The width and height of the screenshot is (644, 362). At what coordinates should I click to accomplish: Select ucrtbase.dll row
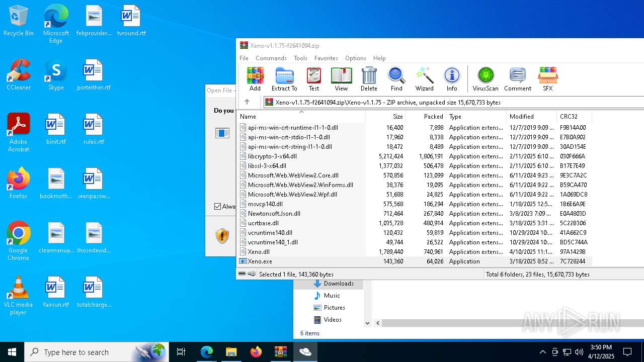(x=415, y=223)
